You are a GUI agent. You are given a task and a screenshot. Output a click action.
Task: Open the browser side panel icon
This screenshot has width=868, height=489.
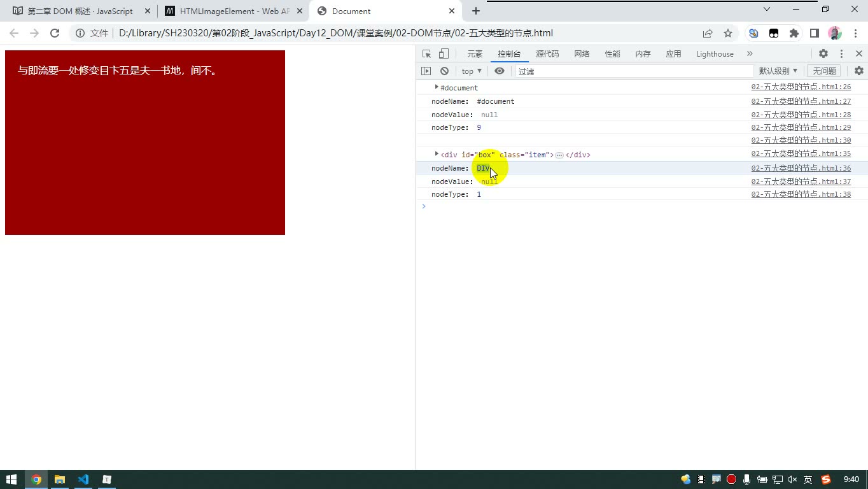pyautogui.click(x=815, y=33)
